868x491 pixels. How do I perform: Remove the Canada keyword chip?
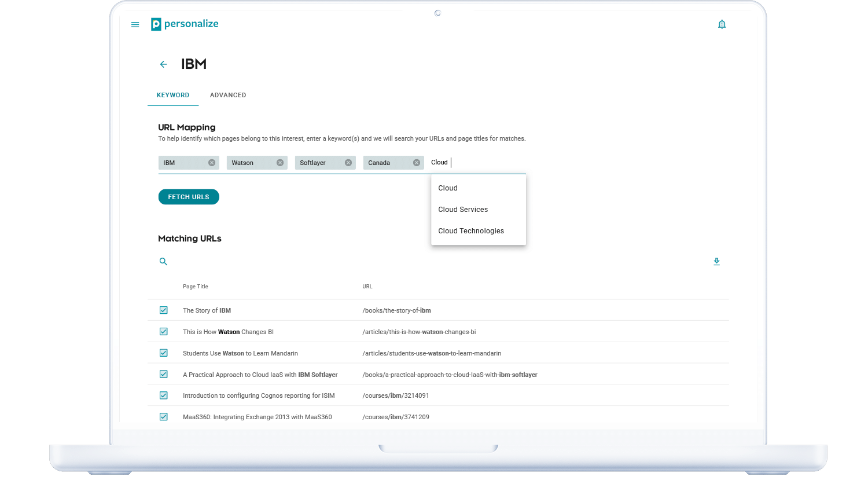coord(417,163)
